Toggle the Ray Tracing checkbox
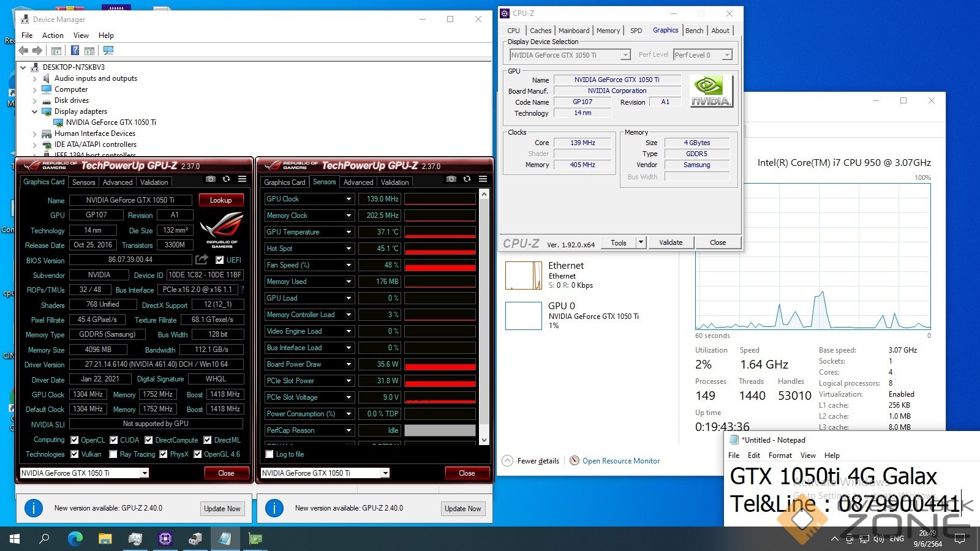Screen dimensions: 980x551 (x=113, y=454)
